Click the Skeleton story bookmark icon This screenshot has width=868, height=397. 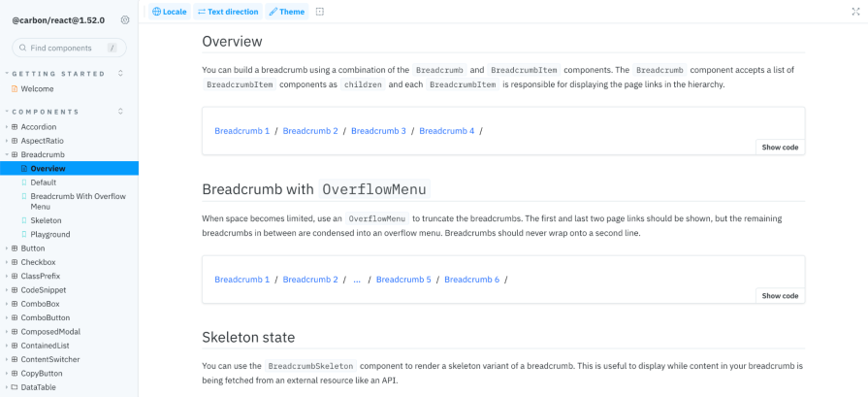coord(25,220)
